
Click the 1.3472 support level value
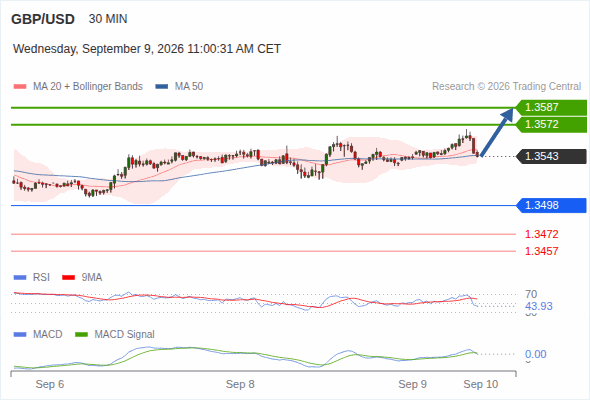pos(541,234)
